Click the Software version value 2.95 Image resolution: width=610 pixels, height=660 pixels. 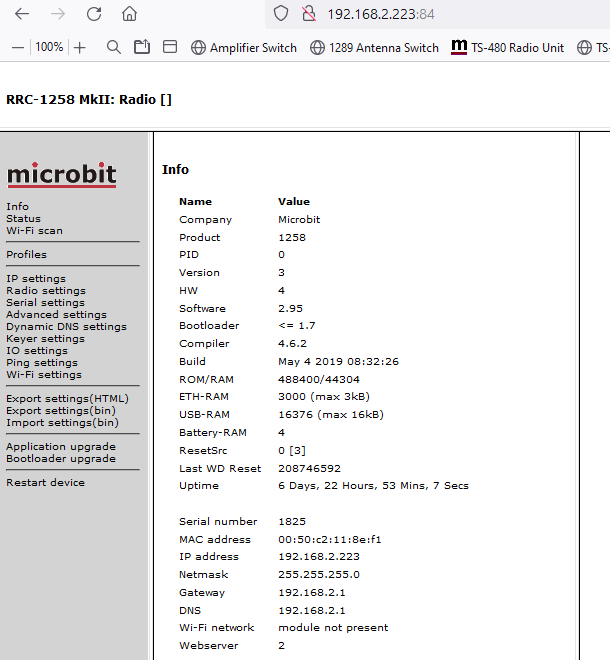click(290, 309)
